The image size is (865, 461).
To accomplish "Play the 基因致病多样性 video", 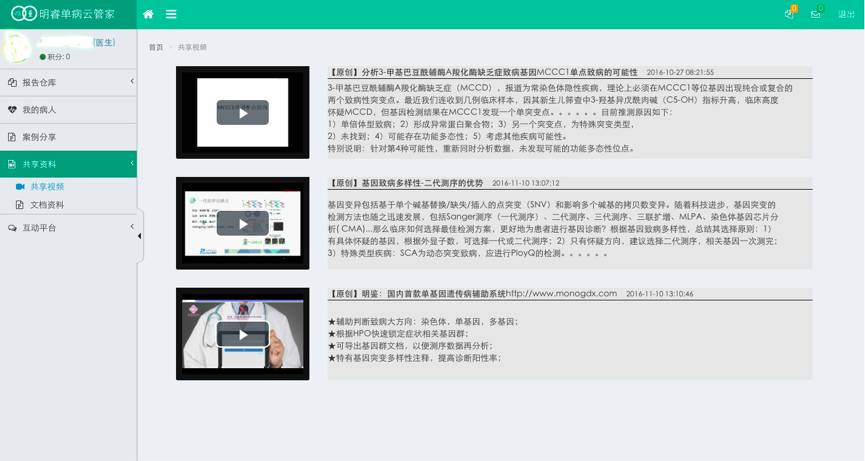I will [242, 223].
